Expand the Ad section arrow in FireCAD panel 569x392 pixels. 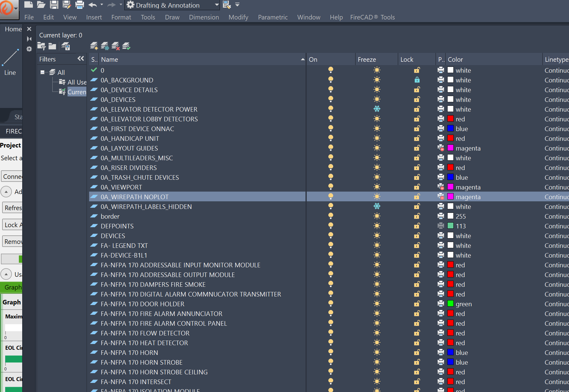tap(6, 192)
